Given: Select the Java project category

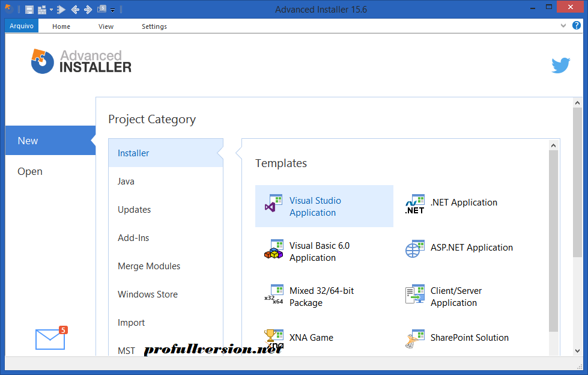Looking at the screenshot, I should [125, 181].
